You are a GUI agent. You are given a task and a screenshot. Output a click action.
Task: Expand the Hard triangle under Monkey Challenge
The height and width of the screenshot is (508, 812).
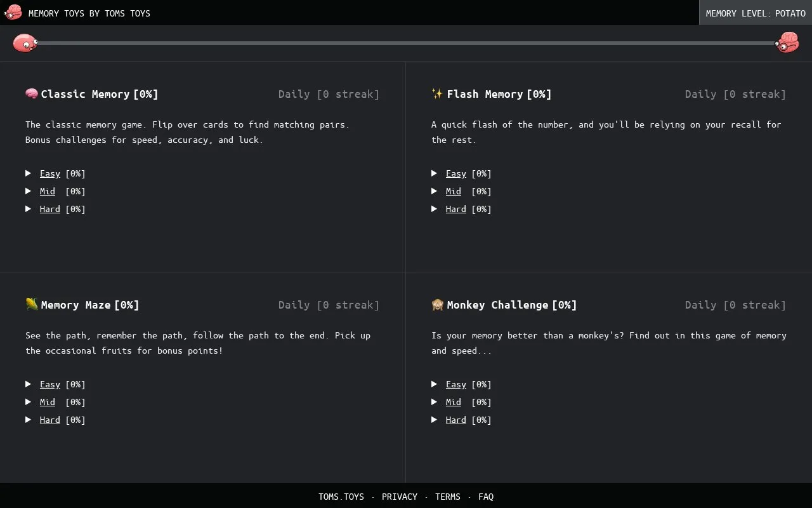(x=434, y=419)
